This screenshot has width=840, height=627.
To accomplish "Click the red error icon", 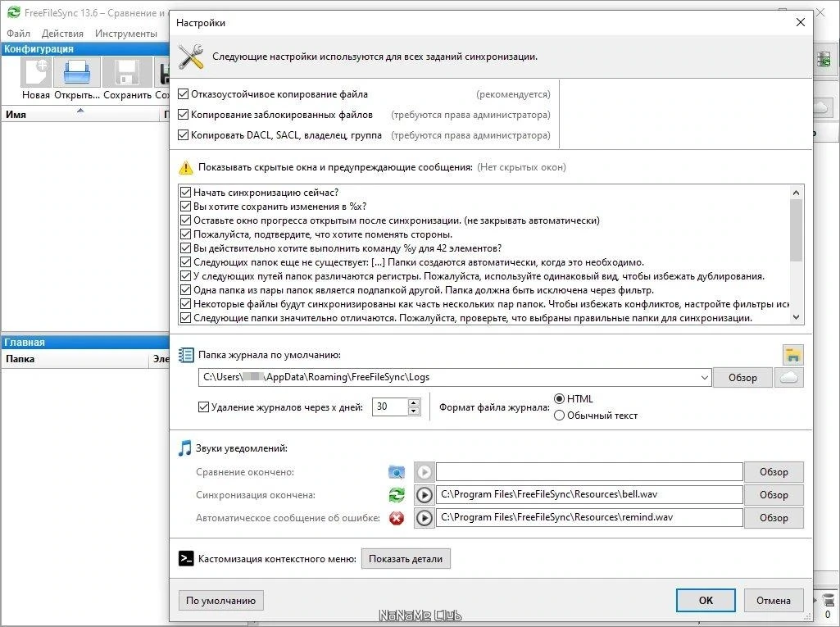I will tap(397, 518).
